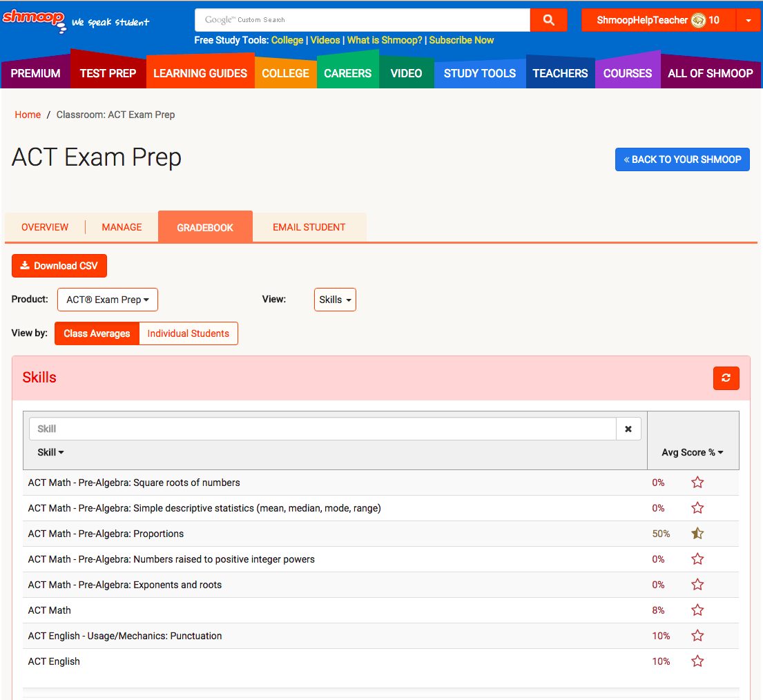The image size is (763, 700).
Task: Open the Study Tools menu
Action: (480, 73)
